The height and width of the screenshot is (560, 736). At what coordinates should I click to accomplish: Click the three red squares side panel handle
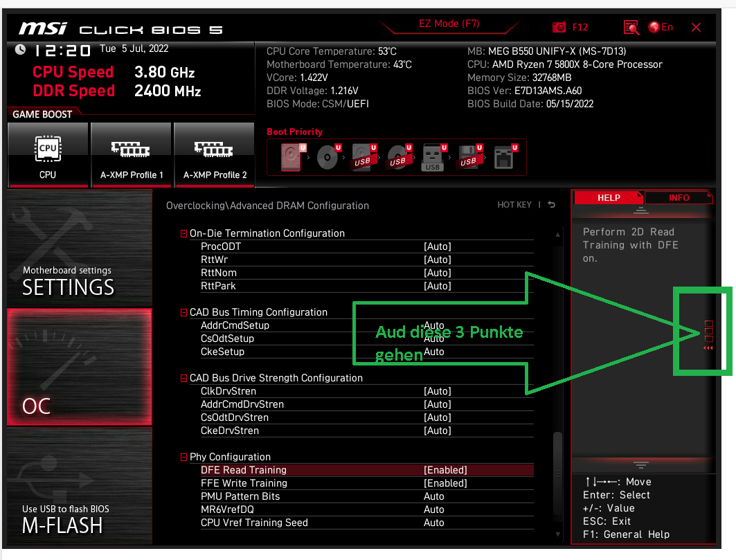(x=709, y=335)
